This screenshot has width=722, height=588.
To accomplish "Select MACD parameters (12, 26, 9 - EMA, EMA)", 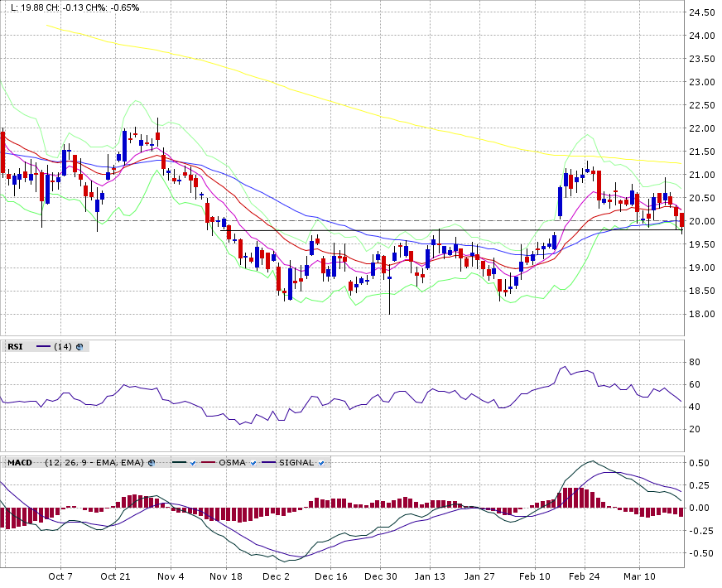I will 94,462.
